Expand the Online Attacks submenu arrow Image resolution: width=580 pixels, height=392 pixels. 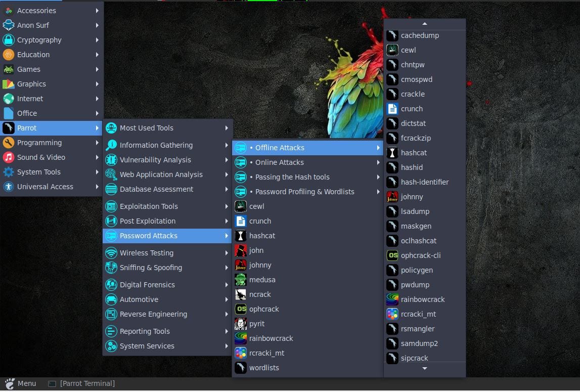pos(378,162)
